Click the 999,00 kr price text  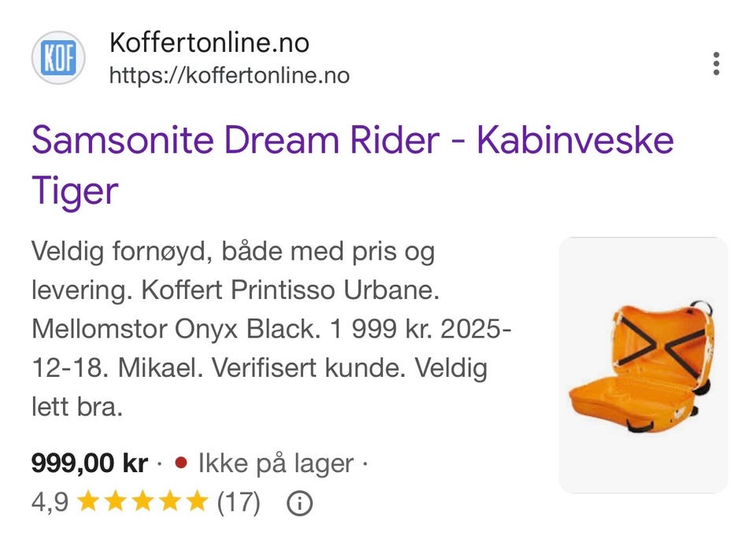click(x=91, y=463)
